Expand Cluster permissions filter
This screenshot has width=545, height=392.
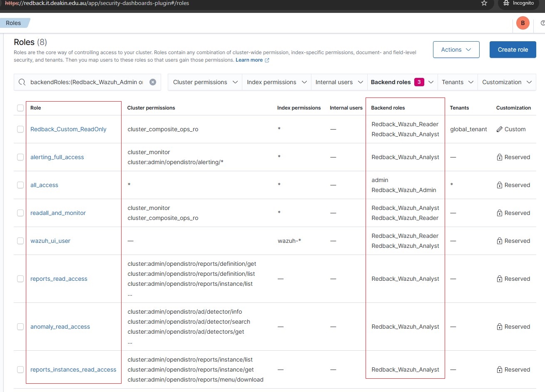coord(205,82)
